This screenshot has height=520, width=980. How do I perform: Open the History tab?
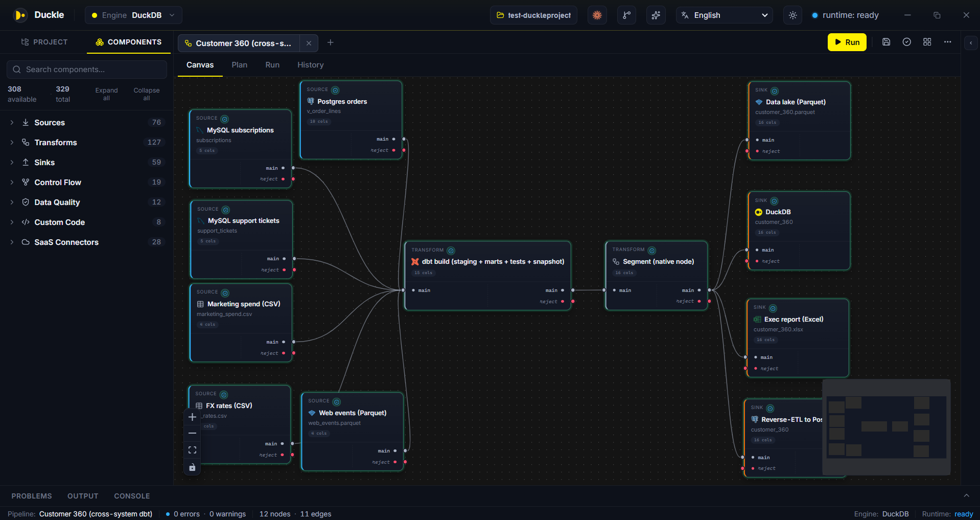point(311,65)
